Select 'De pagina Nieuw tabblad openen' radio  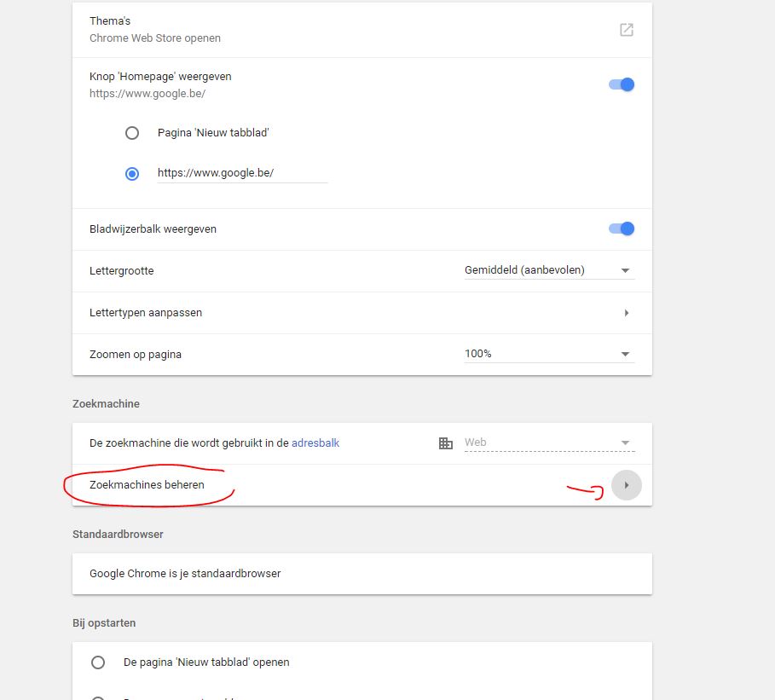pos(98,662)
